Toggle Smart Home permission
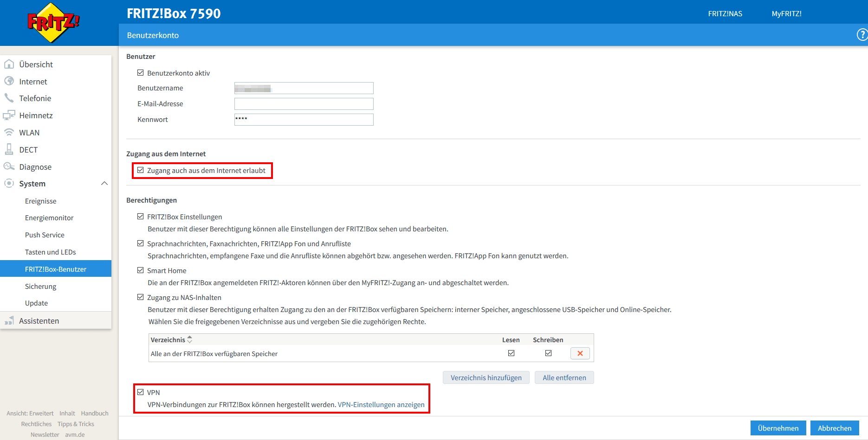The width and height of the screenshot is (868, 440). pos(141,270)
